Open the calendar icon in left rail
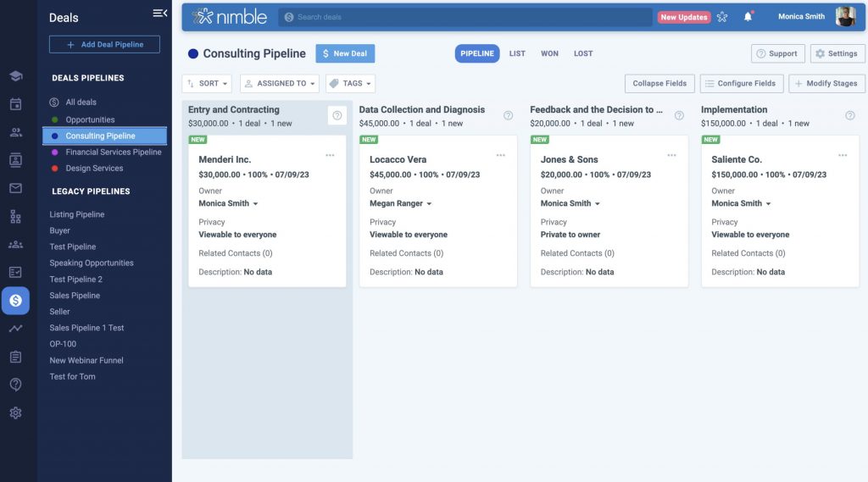Image resolution: width=868 pixels, height=482 pixels. click(x=15, y=104)
